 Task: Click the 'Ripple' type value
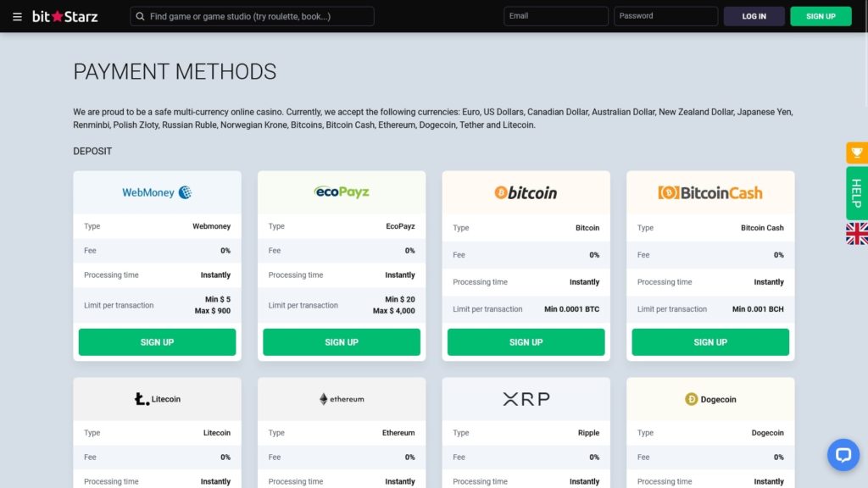pos(588,433)
